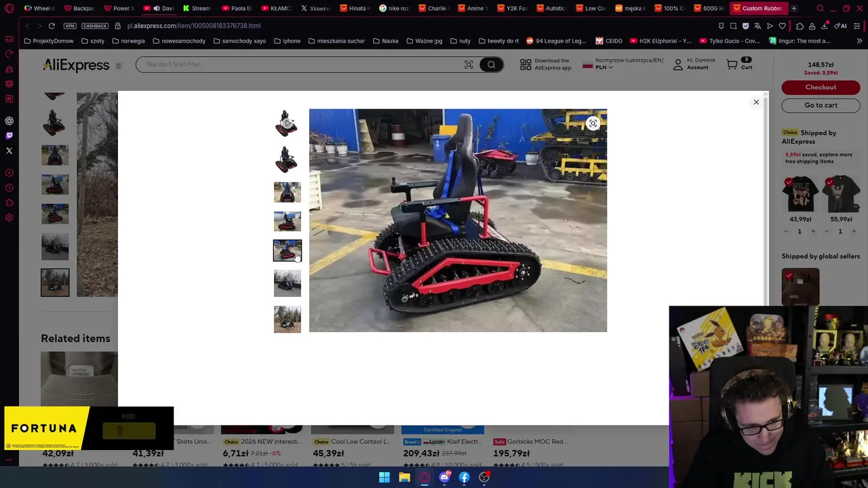Select the second gallery thumbnail of the black tracked chair
Screen dimensions: 868x488
287,159
